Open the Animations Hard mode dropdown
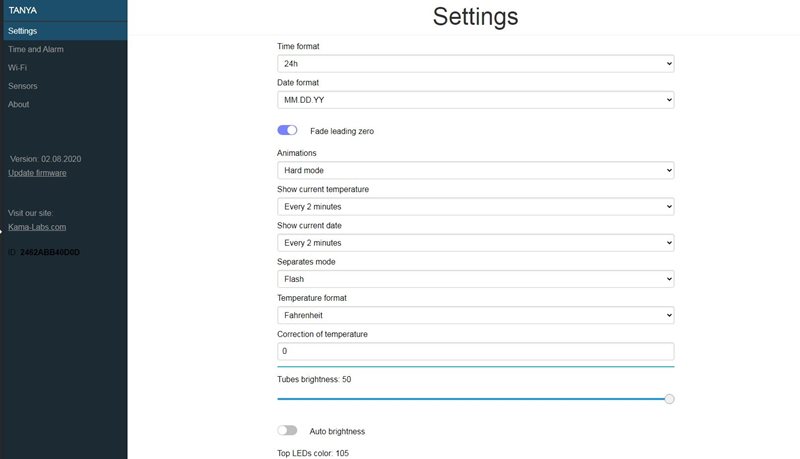This screenshot has height=459, width=800. [x=476, y=170]
